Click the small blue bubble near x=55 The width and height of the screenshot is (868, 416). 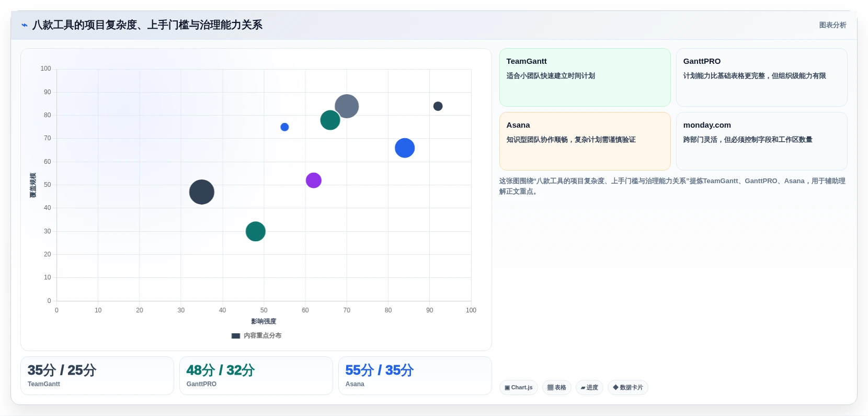pyautogui.click(x=284, y=127)
